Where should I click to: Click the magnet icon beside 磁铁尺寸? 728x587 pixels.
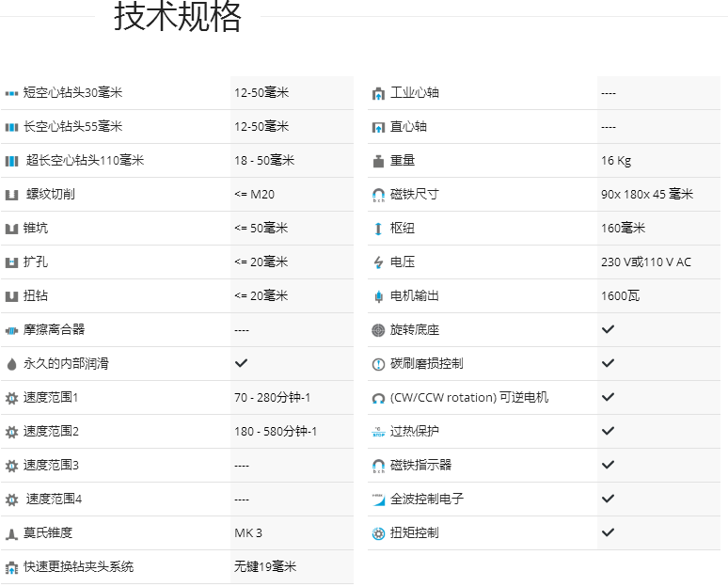tap(378, 195)
